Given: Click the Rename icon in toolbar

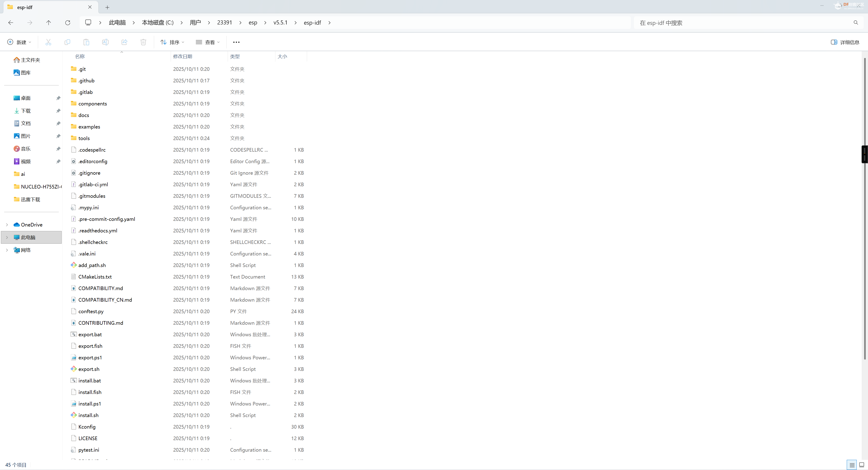Looking at the screenshot, I should pyautogui.click(x=105, y=42).
